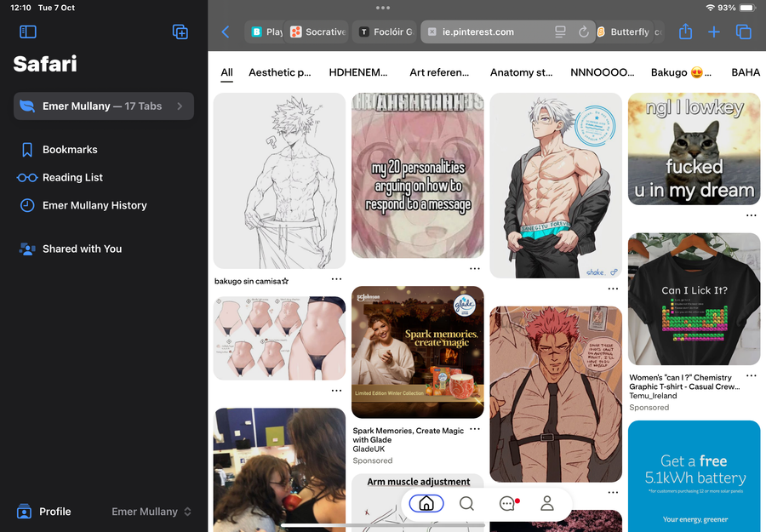Viewport: 766px width, 532px height.
Task: Show tab overview icon
Action: click(744, 32)
